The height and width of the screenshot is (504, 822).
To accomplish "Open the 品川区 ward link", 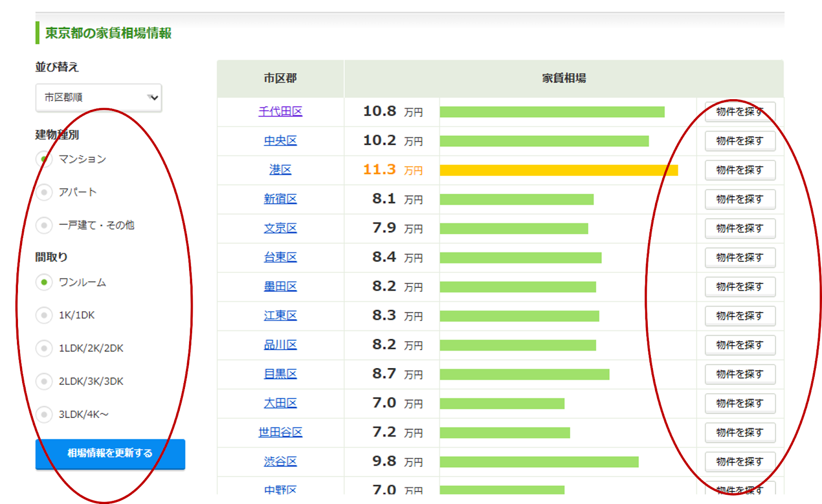I will coord(280,345).
